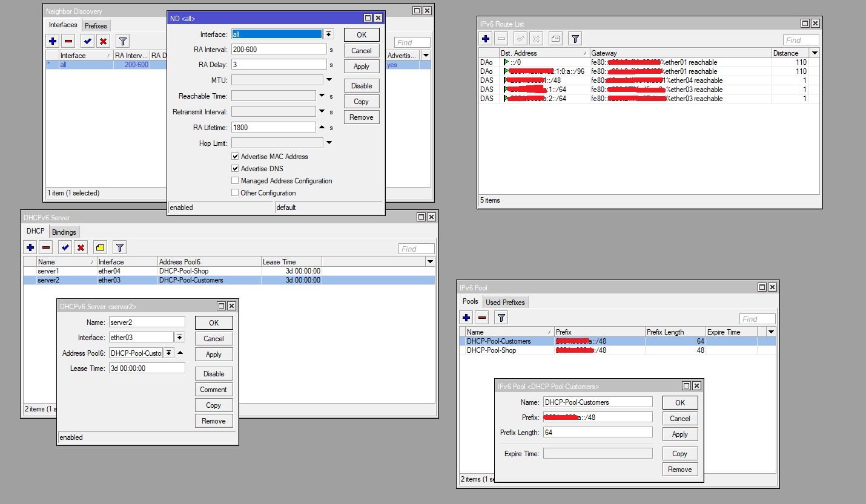Viewport: 866px width, 504px height.
Task: Open the MTU dropdown in ND settings
Action: [328, 79]
